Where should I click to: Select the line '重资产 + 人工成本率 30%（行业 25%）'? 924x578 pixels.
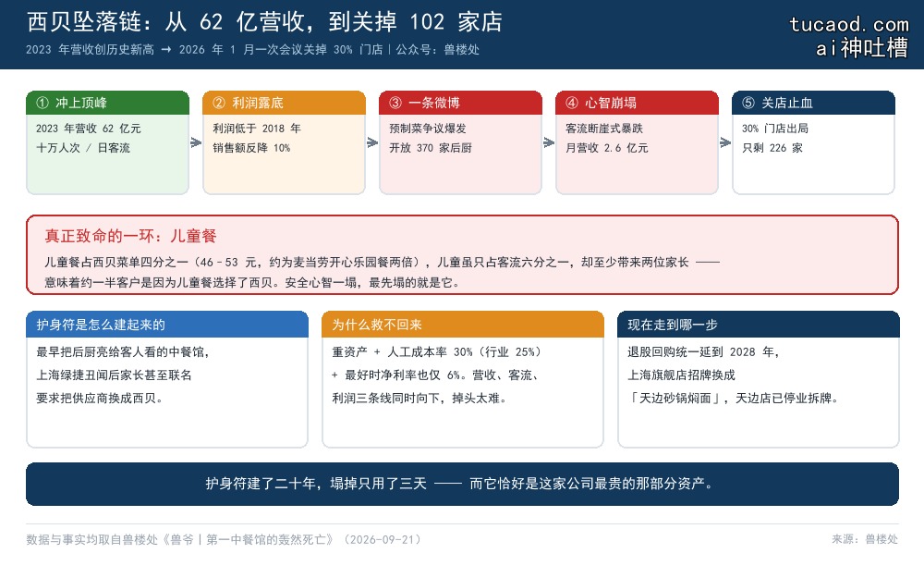(x=437, y=352)
